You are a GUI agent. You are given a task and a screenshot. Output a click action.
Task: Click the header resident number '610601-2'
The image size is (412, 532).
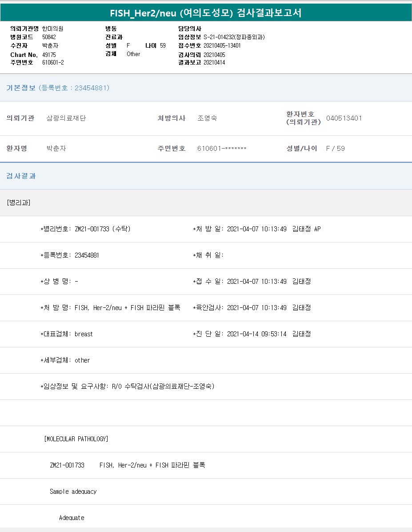(x=53, y=62)
